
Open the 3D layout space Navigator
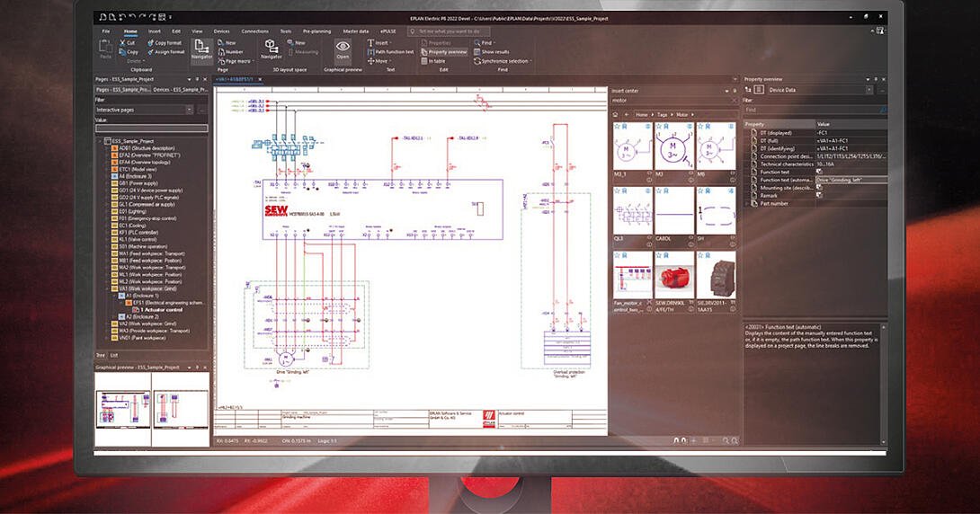pyautogui.click(x=271, y=49)
